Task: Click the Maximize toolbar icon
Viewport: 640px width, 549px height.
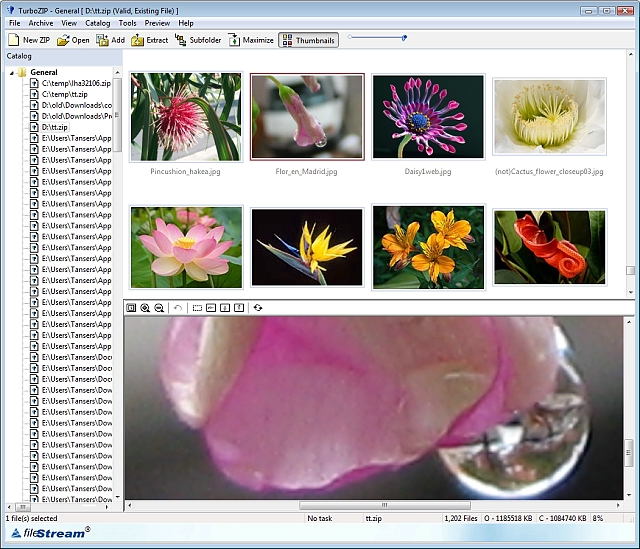Action: pyautogui.click(x=234, y=40)
